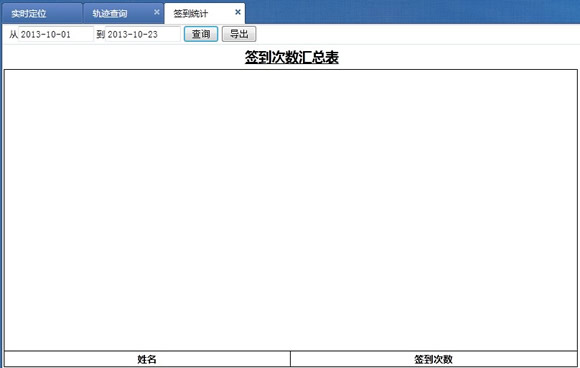Select the 签到次数 column header
580x368 pixels.
(x=434, y=359)
